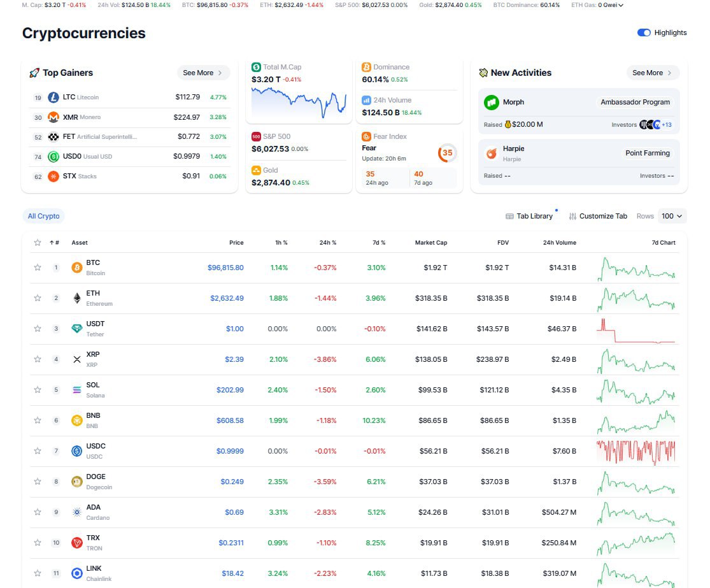
Task: Click the Solana logo icon
Action: (x=77, y=390)
